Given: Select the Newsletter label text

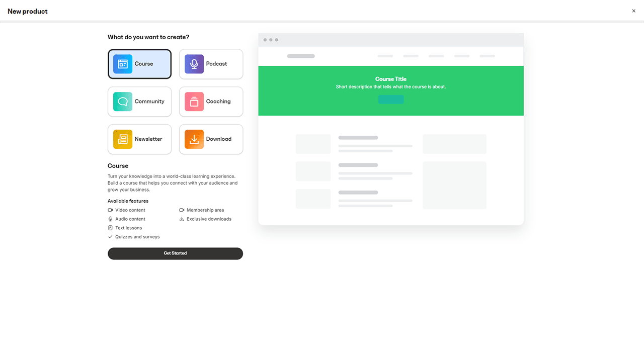Looking at the screenshot, I should click(148, 139).
